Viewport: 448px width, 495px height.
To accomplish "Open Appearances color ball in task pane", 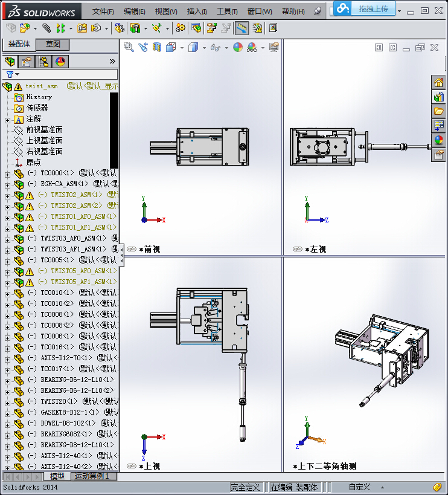I will tap(438, 140).
